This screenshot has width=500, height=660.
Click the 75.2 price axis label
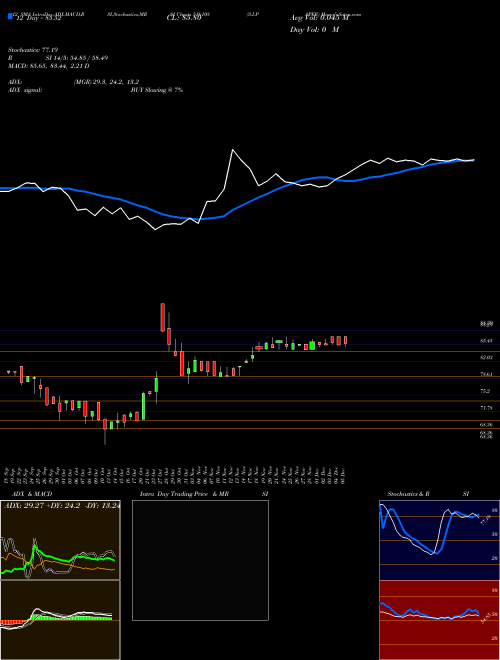click(485, 391)
